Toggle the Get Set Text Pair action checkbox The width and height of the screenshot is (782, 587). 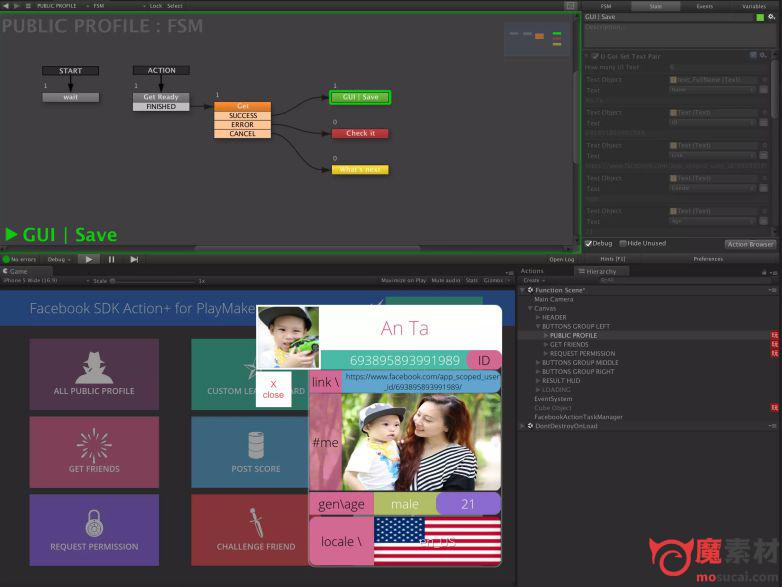click(595, 56)
